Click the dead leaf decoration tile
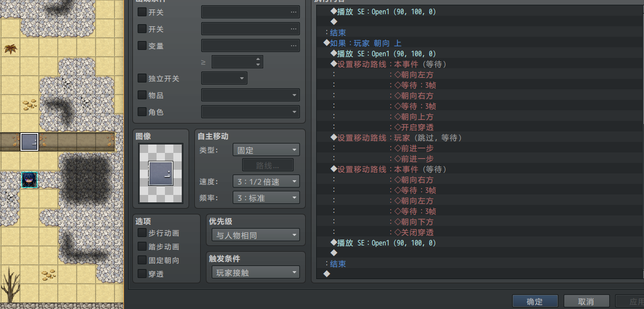This screenshot has width=644, height=309. [11, 49]
